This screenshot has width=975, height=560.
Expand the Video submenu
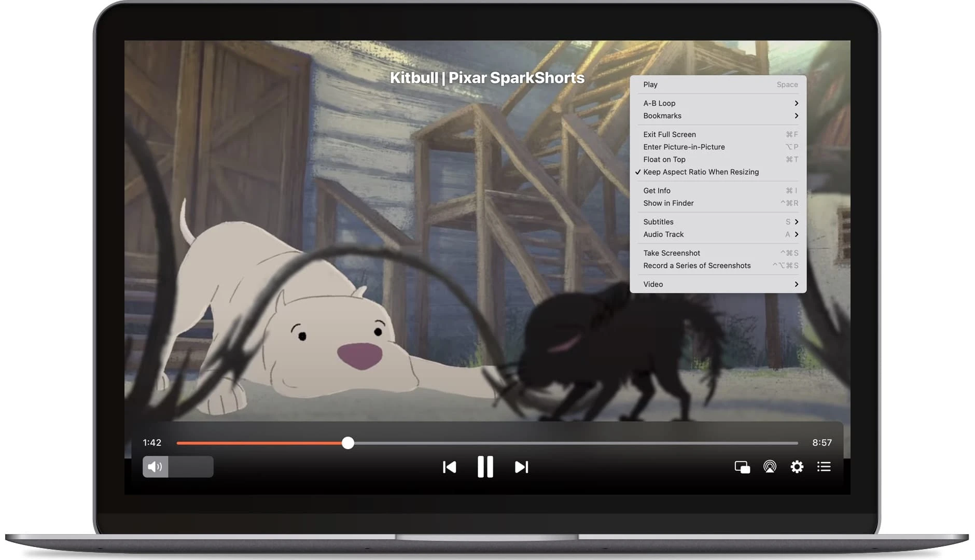coord(718,285)
